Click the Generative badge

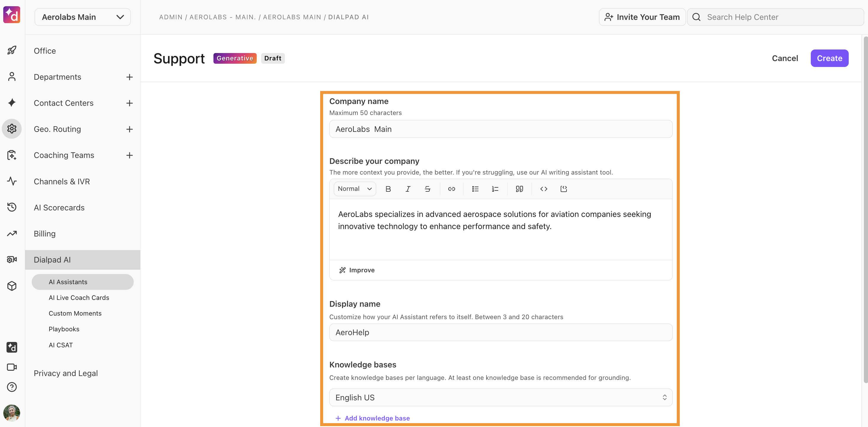[x=235, y=58]
